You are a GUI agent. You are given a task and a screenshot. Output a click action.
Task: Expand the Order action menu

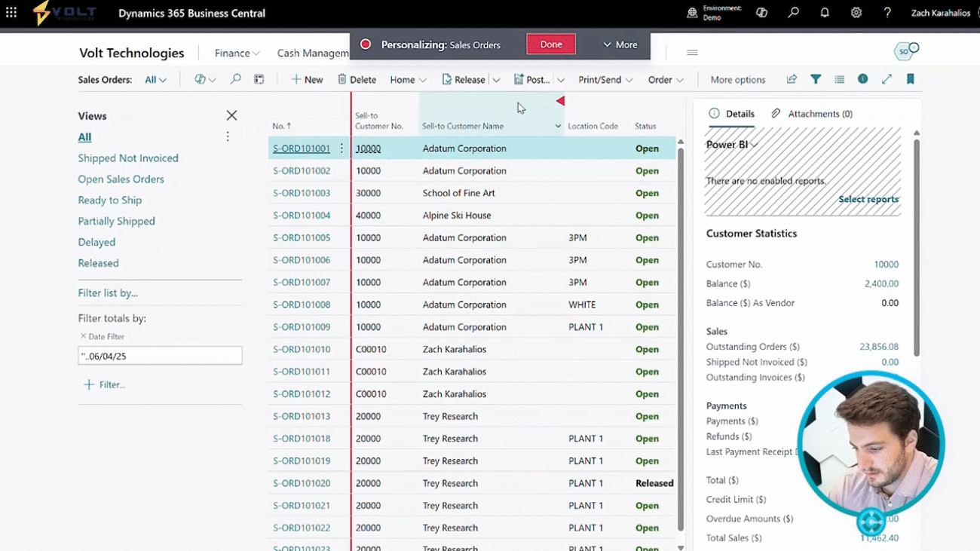(x=666, y=80)
